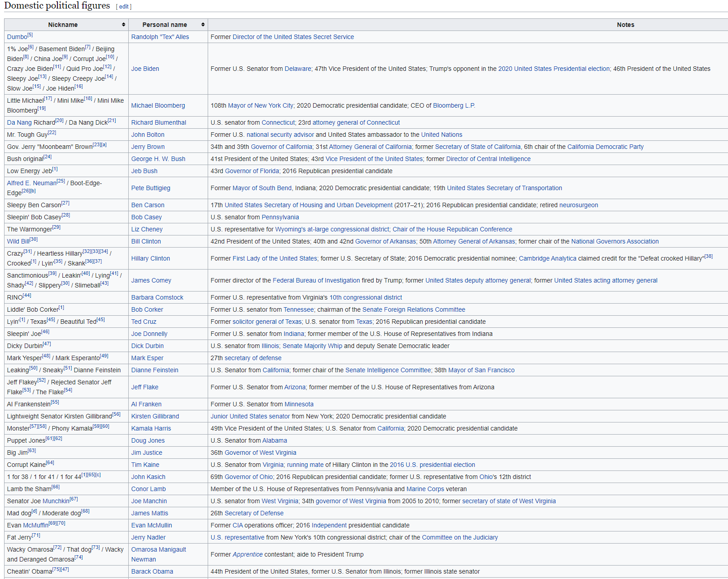This screenshot has width=728, height=579.
Task: Open Hillary Clinton article
Action: tap(151, 258)
